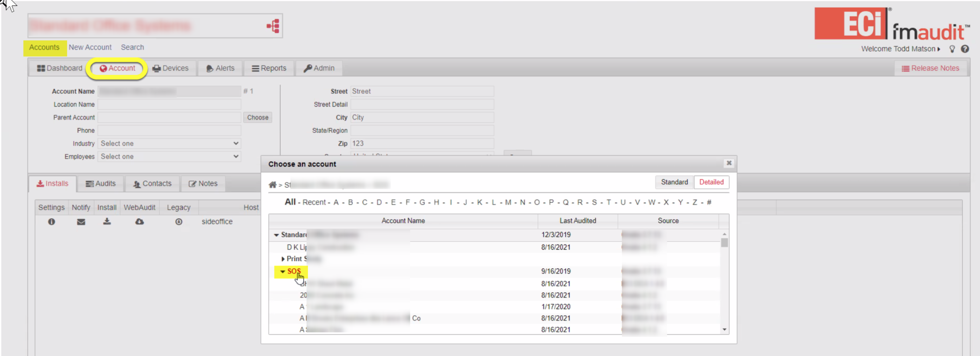Select the Installs sub-tab
Image resolution: width=980 pixels, height=356 pixels.
pos(52,184)
